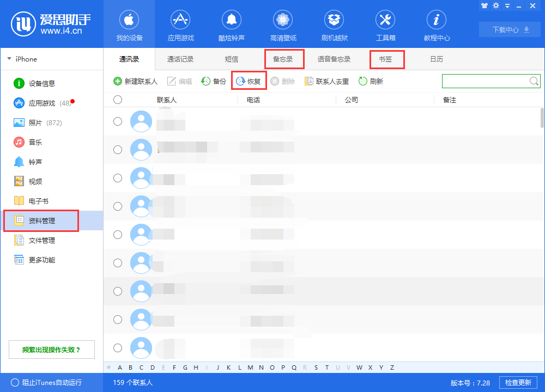Screen dimensions: 545x392
Task: Open the 频繁出现操作失败 help link
Action: pos(51,349)
